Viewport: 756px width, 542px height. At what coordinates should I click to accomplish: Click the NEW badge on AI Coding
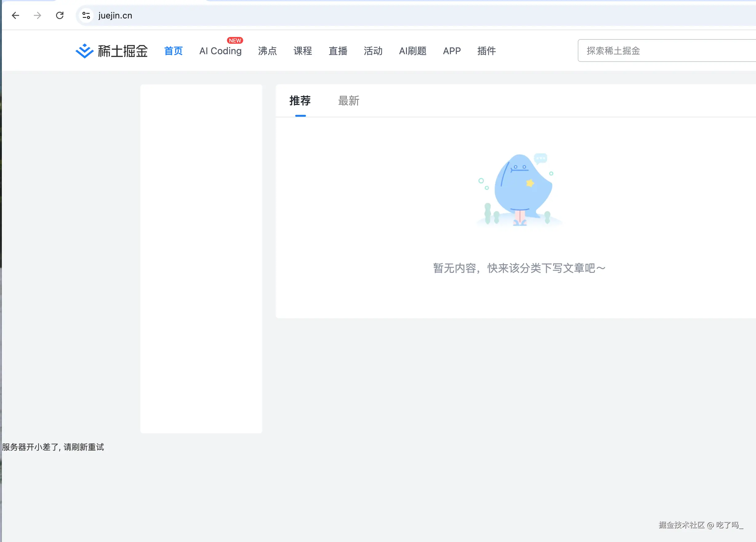point(235,40)
